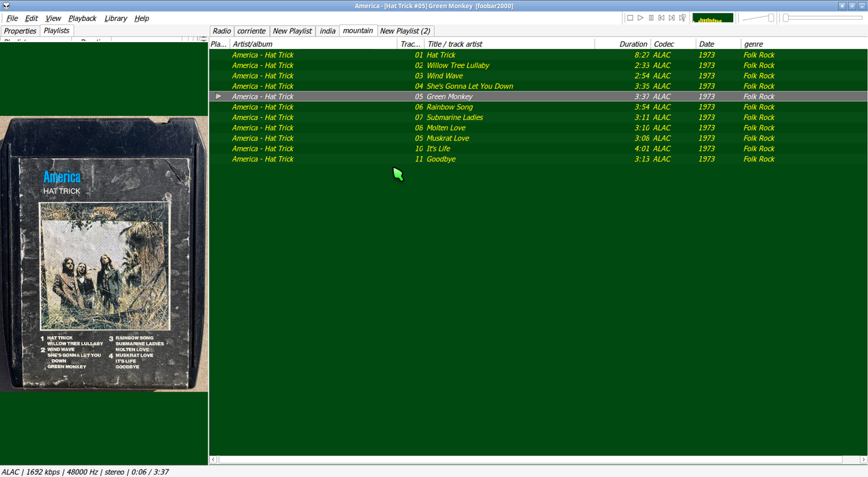Sort by genre column header
The width and height of the screenshot is (868, 477).
coord(804,44)
